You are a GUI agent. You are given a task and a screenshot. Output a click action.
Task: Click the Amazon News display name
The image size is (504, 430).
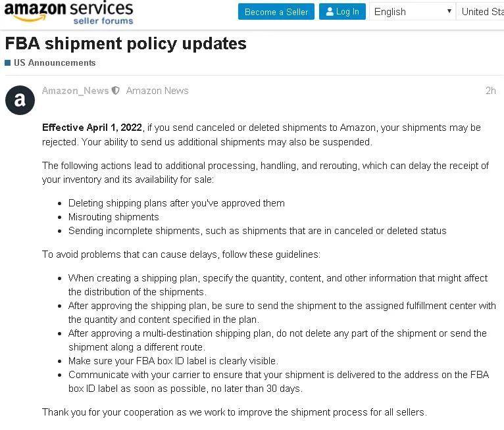157,91
